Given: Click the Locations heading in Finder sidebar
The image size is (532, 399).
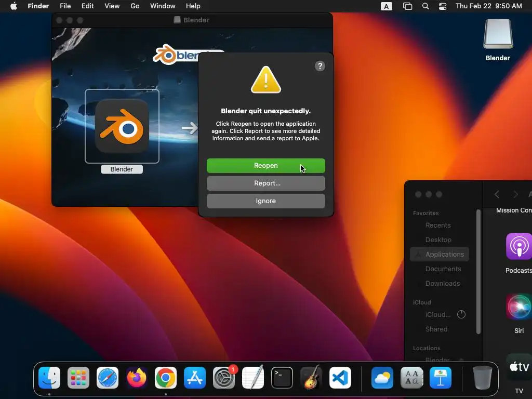Looking at the screenshot, I should click(427, 348).
